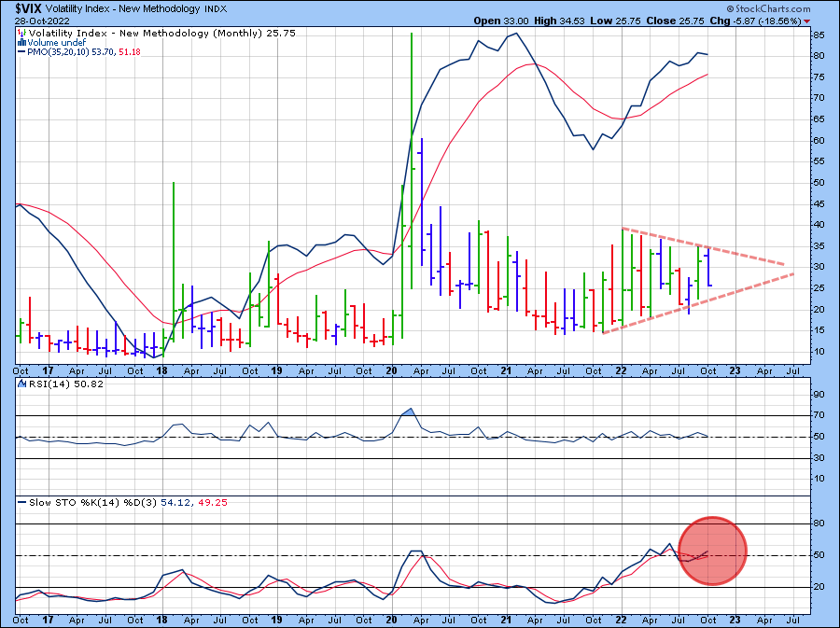Click the blue PMO line legend marker
Viewport: 840px width, 628px height.
pyautogui.click(x=21, y=53)
